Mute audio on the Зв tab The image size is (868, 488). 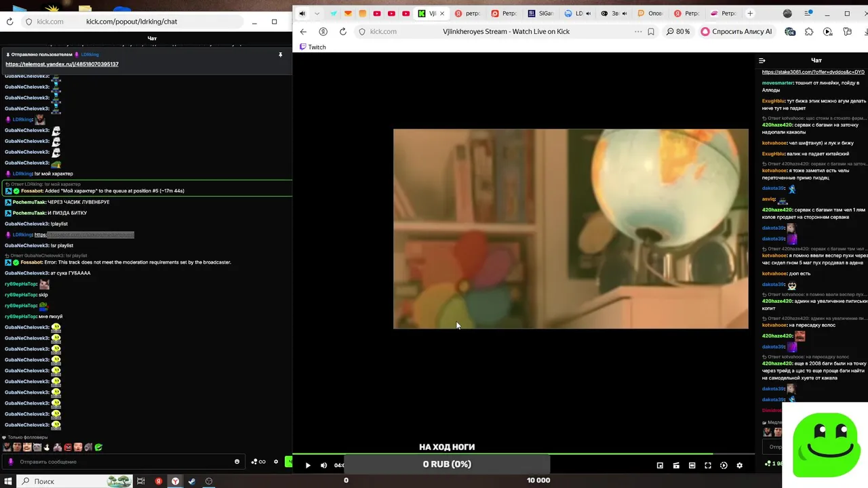click(624, 14)
